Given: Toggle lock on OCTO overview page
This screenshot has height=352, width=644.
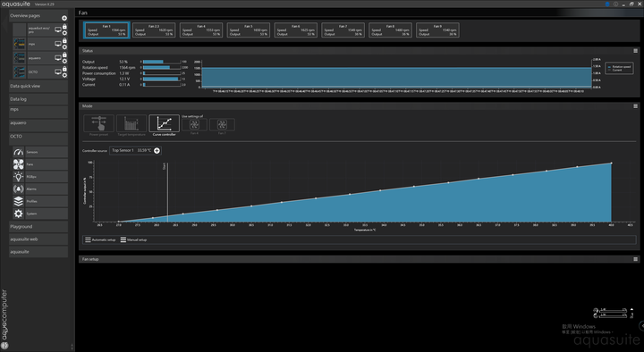Looking at the screenshot, I should 64,69.
